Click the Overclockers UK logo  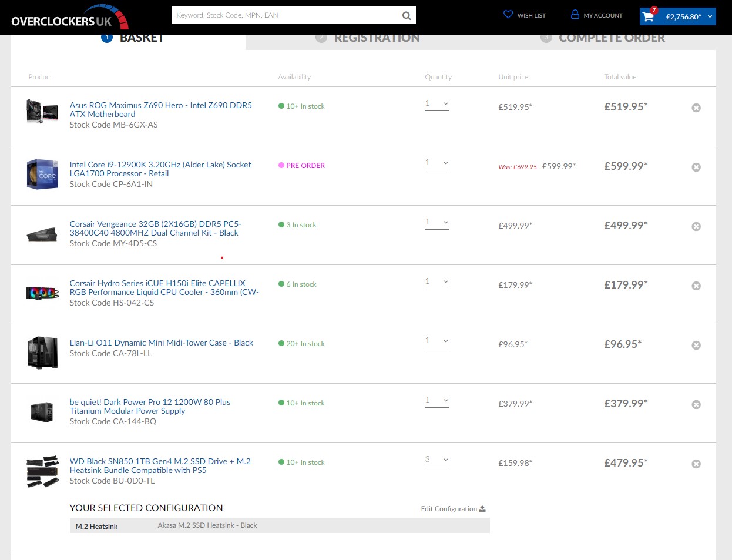(69, 17)
